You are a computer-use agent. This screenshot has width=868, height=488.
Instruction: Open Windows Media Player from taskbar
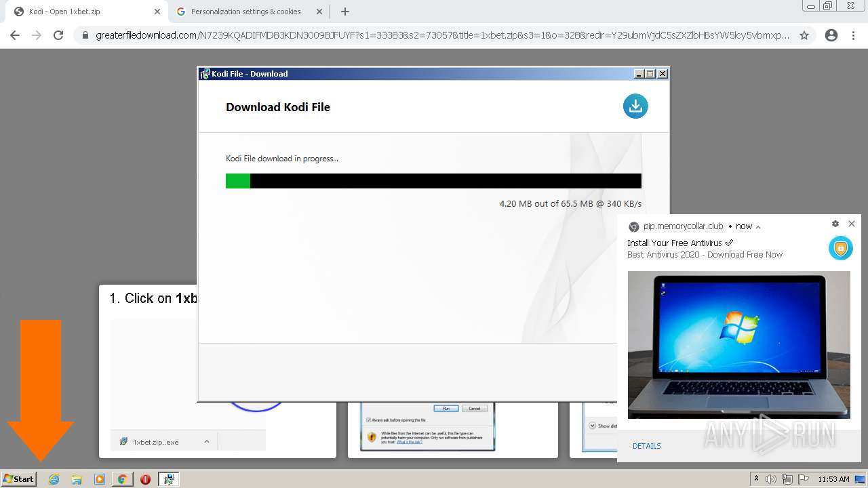[100, 479]
